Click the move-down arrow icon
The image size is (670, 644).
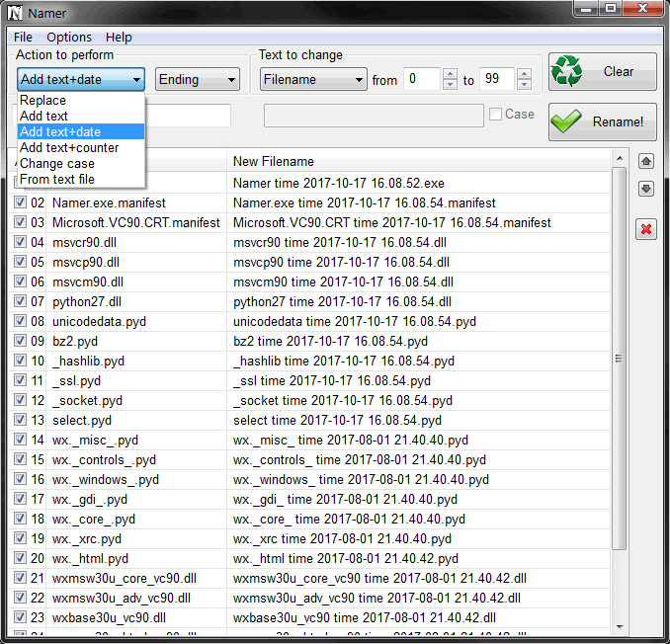(646, 189)
